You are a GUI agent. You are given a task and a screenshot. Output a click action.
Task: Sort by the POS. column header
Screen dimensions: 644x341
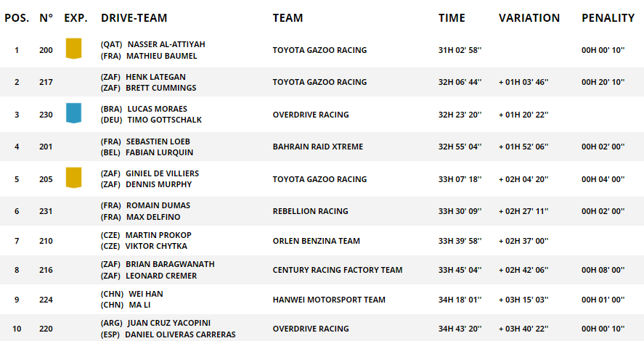[17, 18]
